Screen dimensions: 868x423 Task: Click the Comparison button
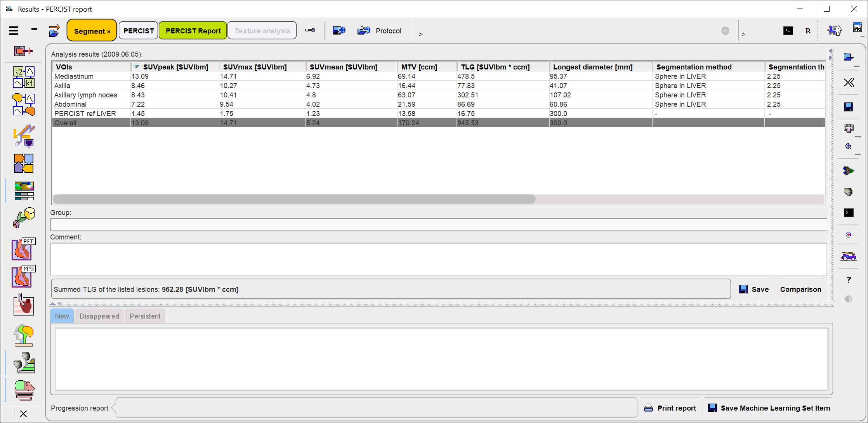click(x=800, y=289)
